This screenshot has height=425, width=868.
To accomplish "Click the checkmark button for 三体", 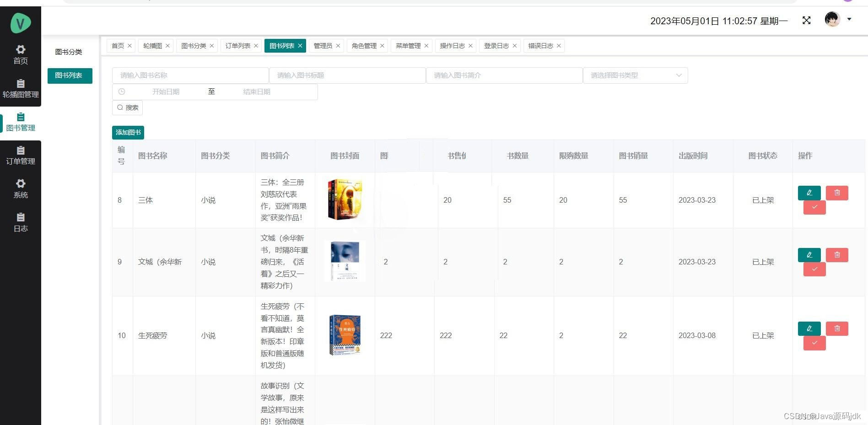I will [x=814, y=207].
